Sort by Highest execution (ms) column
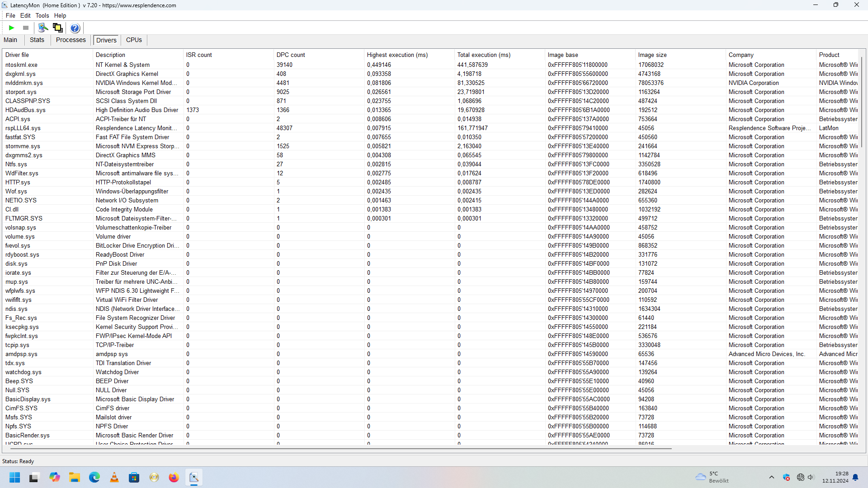The height and width of the screenshot is (488, 868). click(397, 55)
